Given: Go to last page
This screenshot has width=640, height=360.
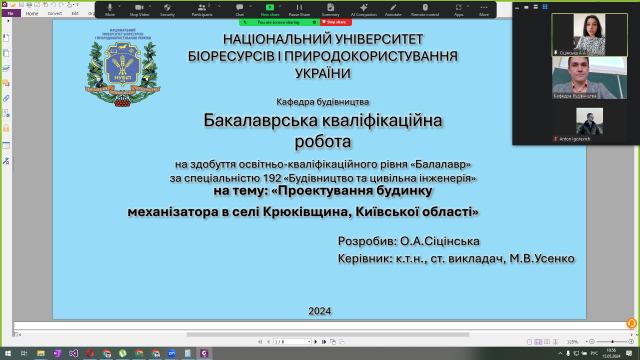Looking at the screenshot, I should [324, 342].
